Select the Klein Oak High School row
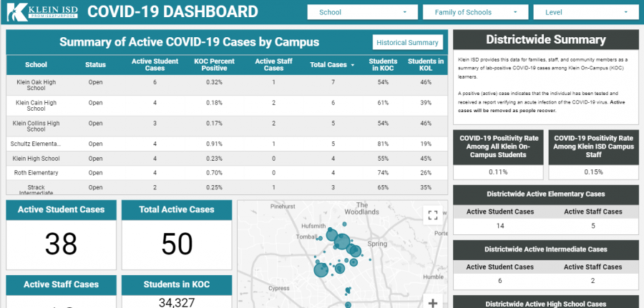Screen dimensions: 644x308 pos(227,85)
